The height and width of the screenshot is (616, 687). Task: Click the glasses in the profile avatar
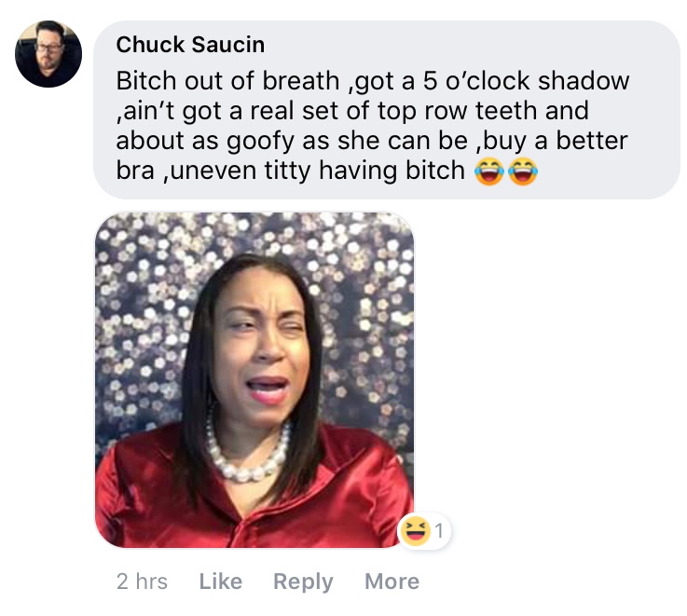(x=48, y=48)
